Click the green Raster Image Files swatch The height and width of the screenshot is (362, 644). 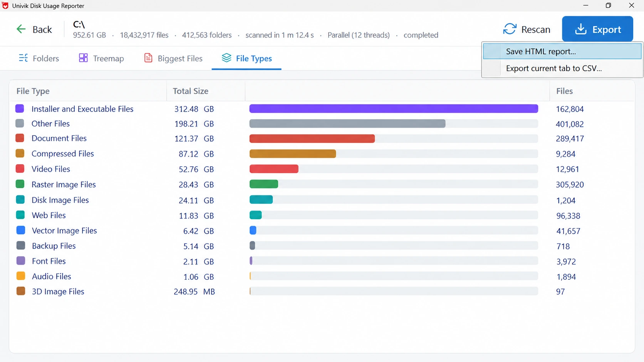click(x=20, y=184)
